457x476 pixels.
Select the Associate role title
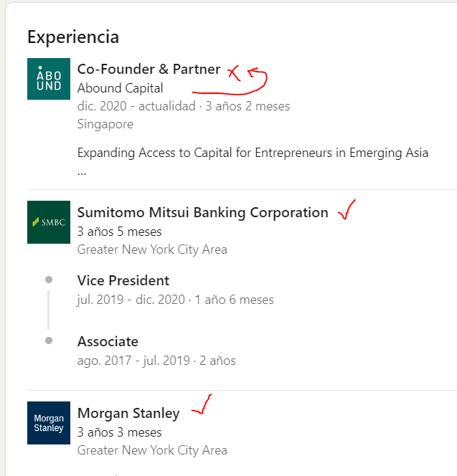108,342
